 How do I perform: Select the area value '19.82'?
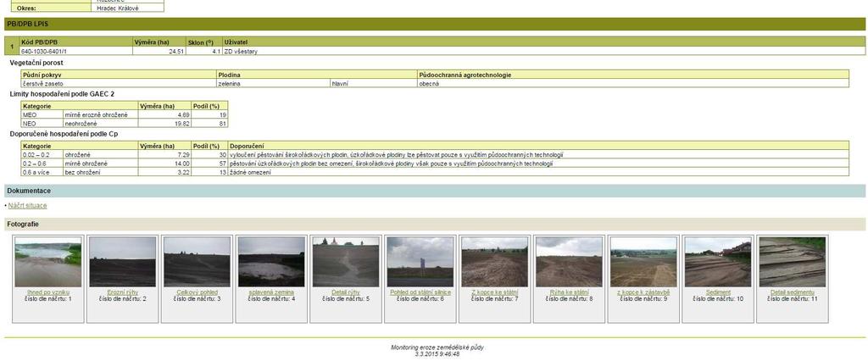click(164, 124)
